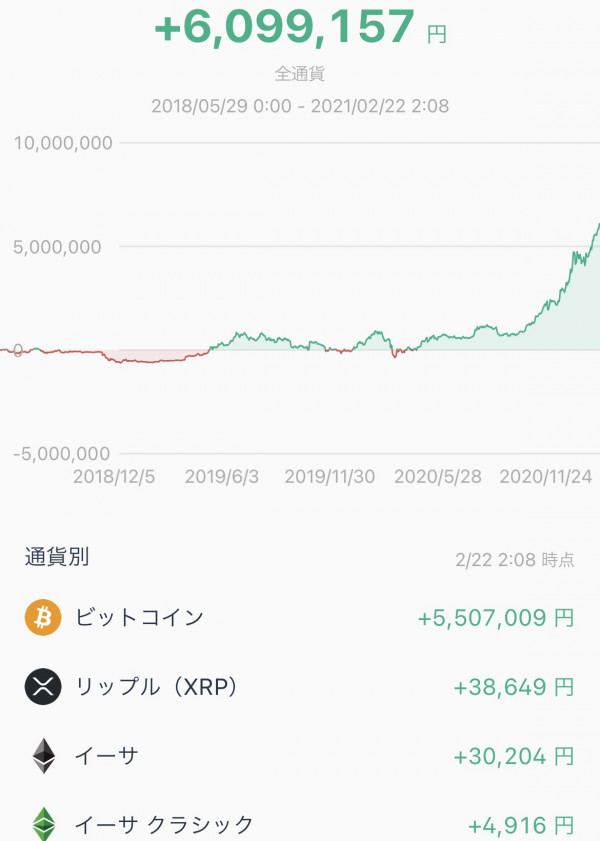Tap the chart at the 2020/11/24 axis label

545,476
